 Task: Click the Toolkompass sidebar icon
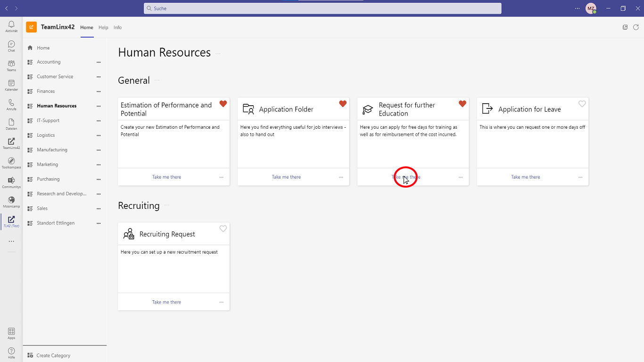point(11,163)
